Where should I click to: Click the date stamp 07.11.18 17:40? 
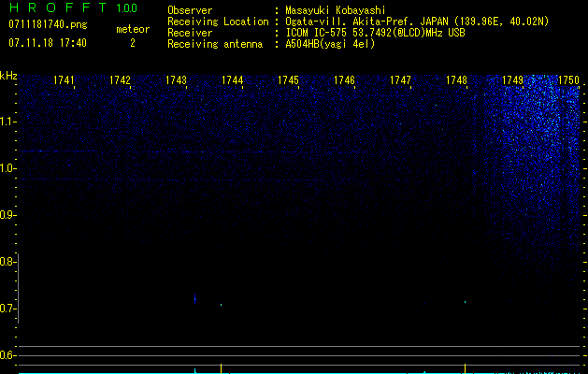point(48,43)
